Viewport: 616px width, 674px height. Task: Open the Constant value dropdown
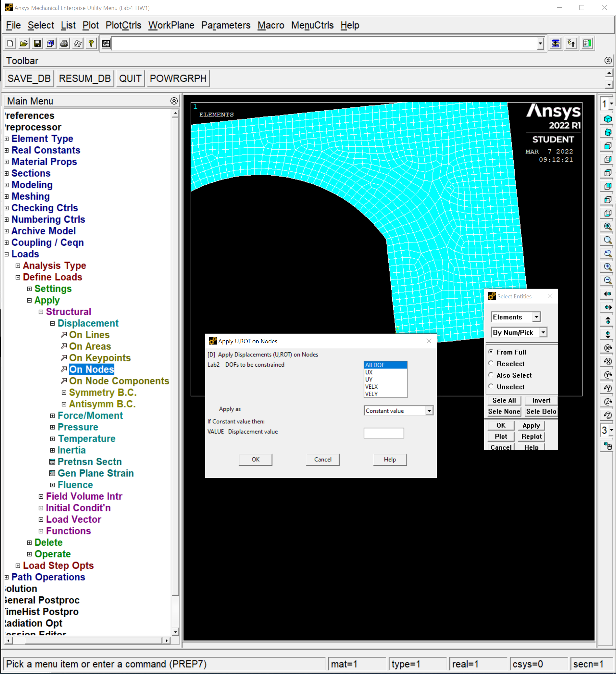[x=429, y=411]
